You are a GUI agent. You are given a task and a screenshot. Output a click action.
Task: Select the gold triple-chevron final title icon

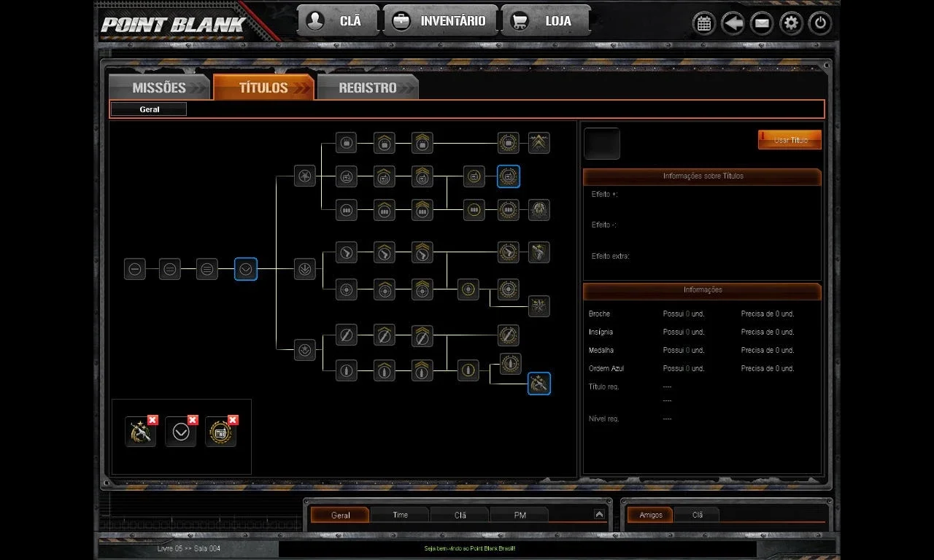pyautogui.click(x=539, y=143)
